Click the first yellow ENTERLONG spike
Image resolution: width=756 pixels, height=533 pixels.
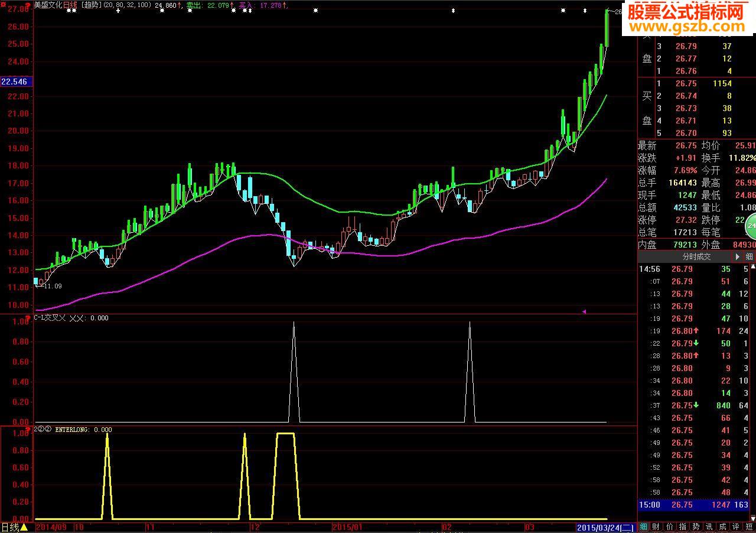pyautogui.click(x=107, y=476)
